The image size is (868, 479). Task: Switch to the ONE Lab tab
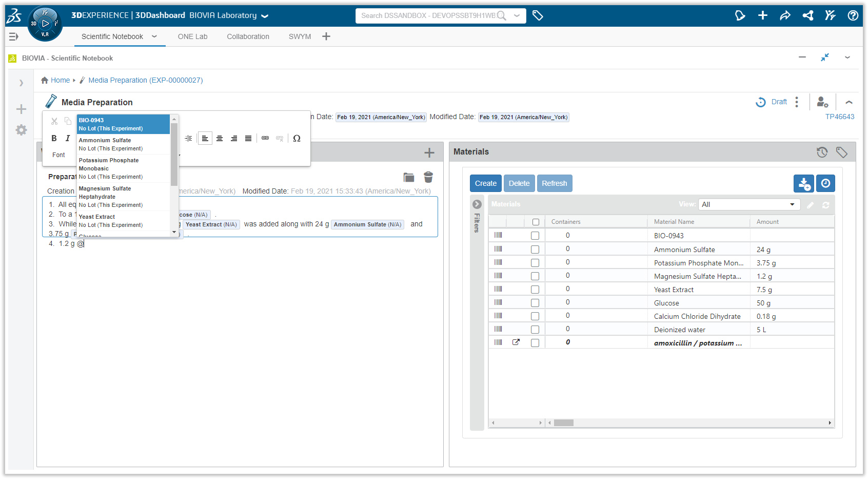point(193,36)
